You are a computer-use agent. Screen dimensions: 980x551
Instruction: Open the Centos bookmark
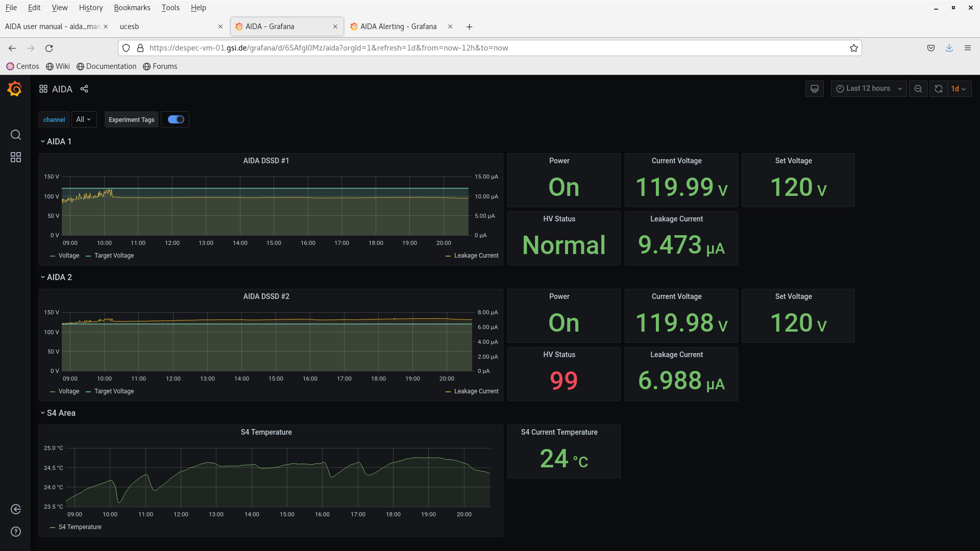coord(22,66)
